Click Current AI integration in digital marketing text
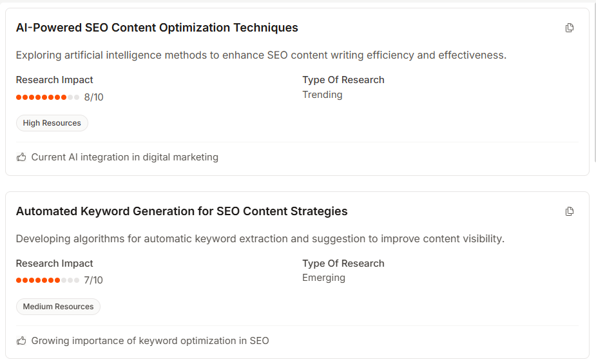 click(124, 157)
